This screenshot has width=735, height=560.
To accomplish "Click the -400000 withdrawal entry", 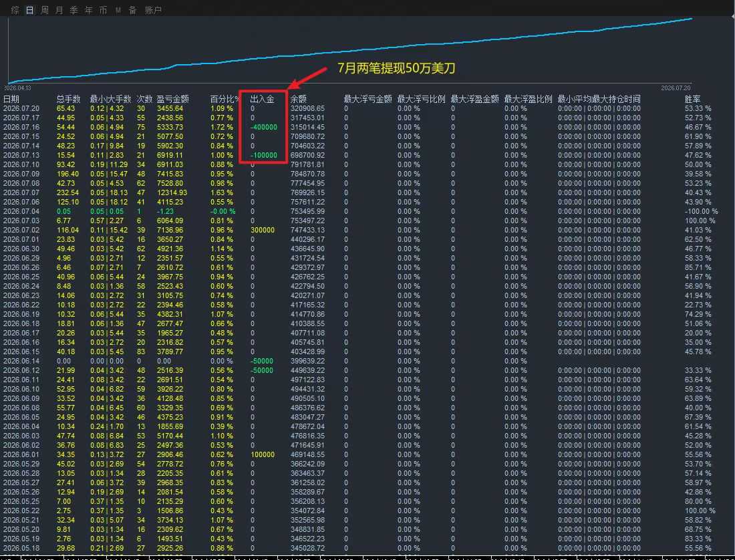I will (264, 127).
